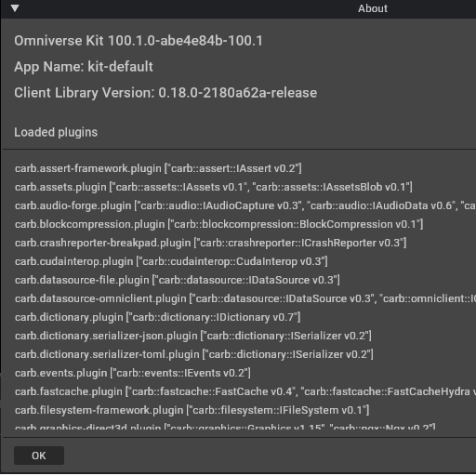The height and width of the screenshot is (476, 476).
Task: Select carb.datasource-omniclient.plugin entry
Action: (x=245, y=298)
